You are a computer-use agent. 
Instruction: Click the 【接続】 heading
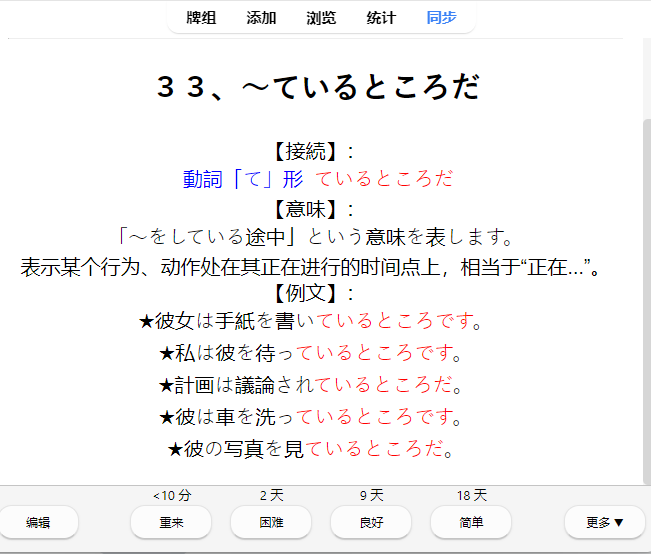pos(314,151)
